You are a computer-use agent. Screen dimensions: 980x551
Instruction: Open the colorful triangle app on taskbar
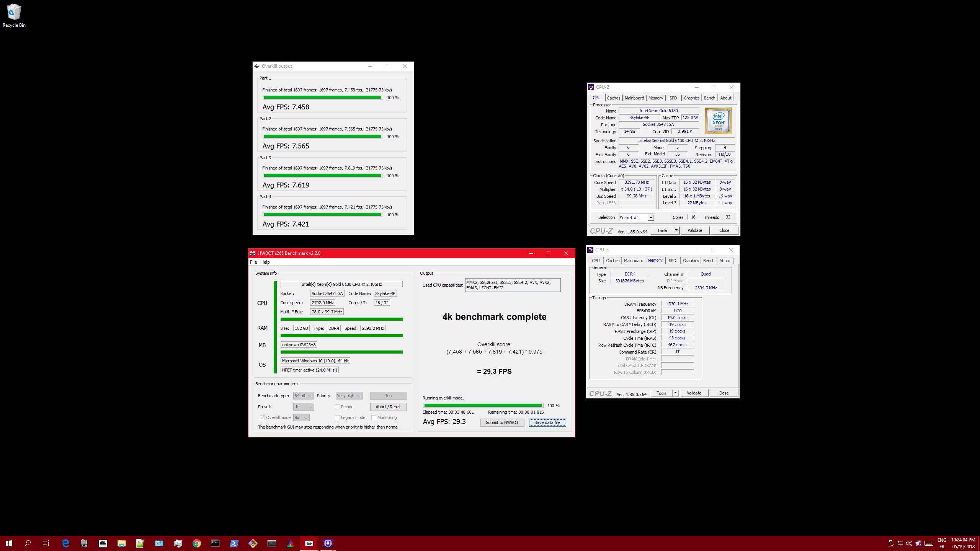290,543
